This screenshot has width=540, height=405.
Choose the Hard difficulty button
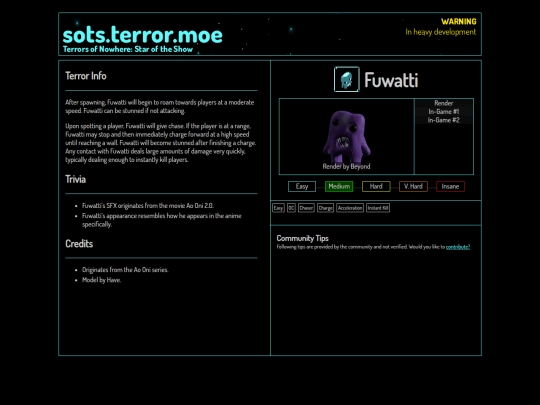click(376, 186)
